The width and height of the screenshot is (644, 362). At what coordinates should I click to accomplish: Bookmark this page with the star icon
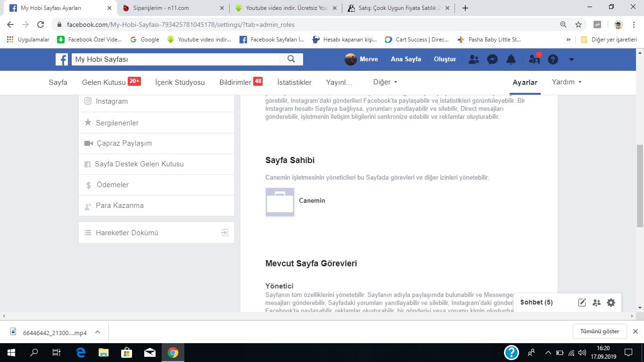point(578,25)
